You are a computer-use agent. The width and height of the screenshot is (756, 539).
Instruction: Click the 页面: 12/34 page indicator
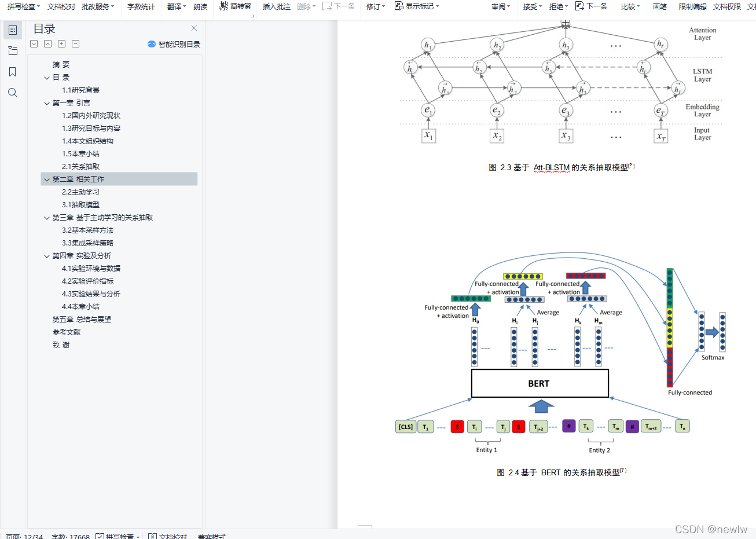[x=24, y=536]
